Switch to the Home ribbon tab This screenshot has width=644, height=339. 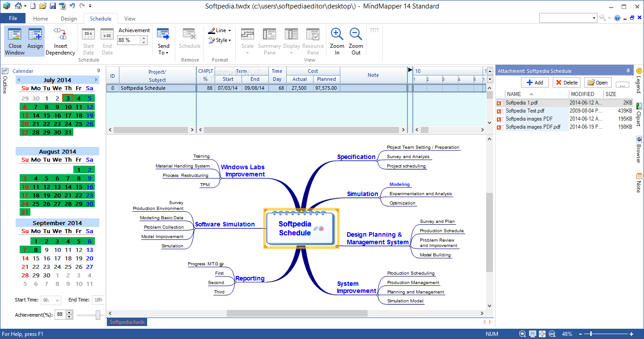[x=40, y=19]
